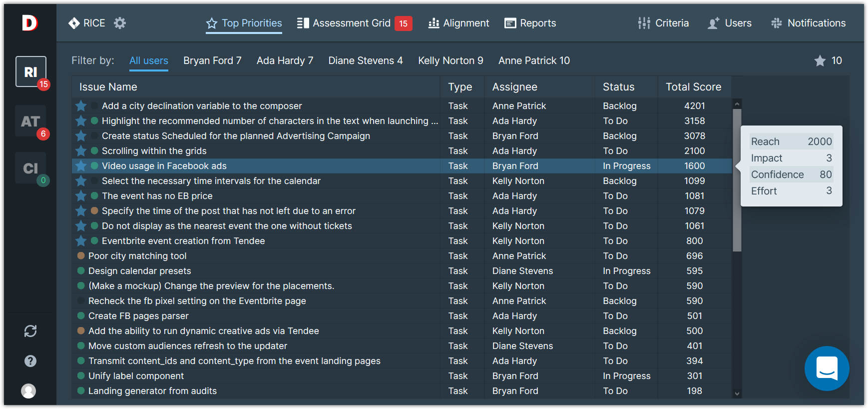Viewport: 868px width, 409px height.
Task: Click the table scrollbar down arrow
Action: coord(737,393)
